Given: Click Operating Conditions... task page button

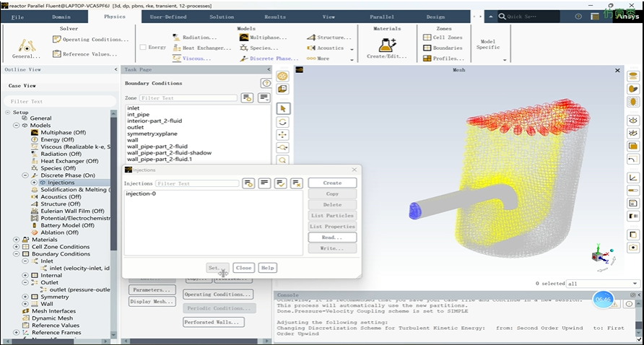Looking at the screenshot, I should (x=218, y=294).
